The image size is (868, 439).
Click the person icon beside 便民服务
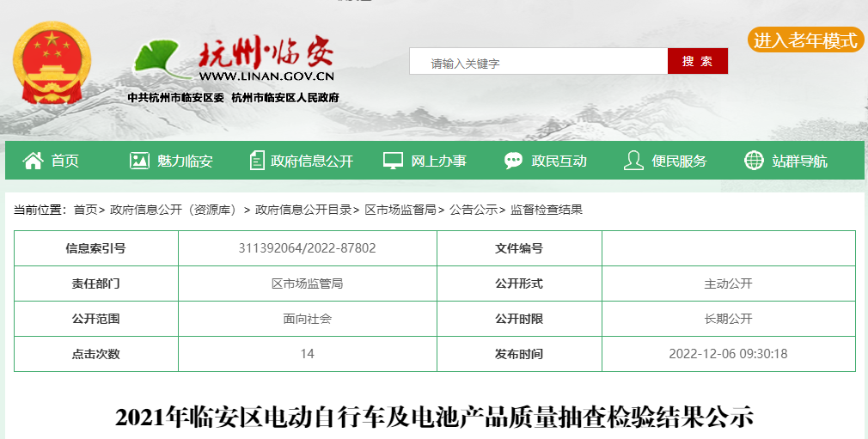tap(633, 161)
